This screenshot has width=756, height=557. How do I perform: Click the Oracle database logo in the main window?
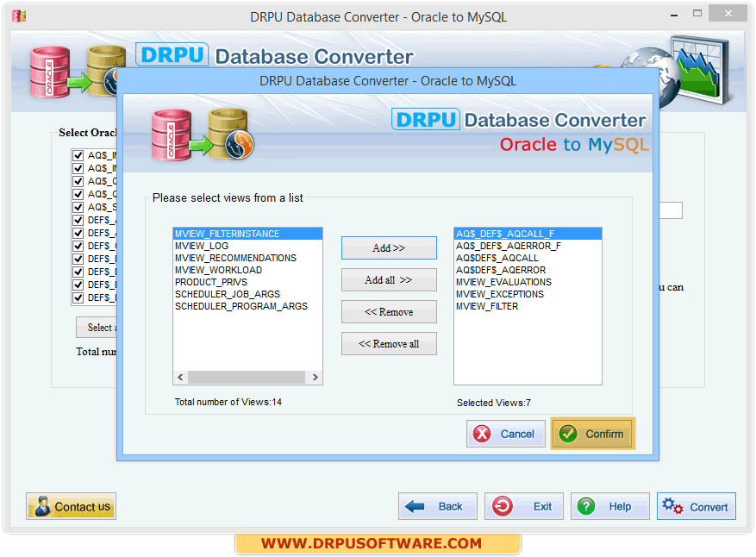coord(50,72)
